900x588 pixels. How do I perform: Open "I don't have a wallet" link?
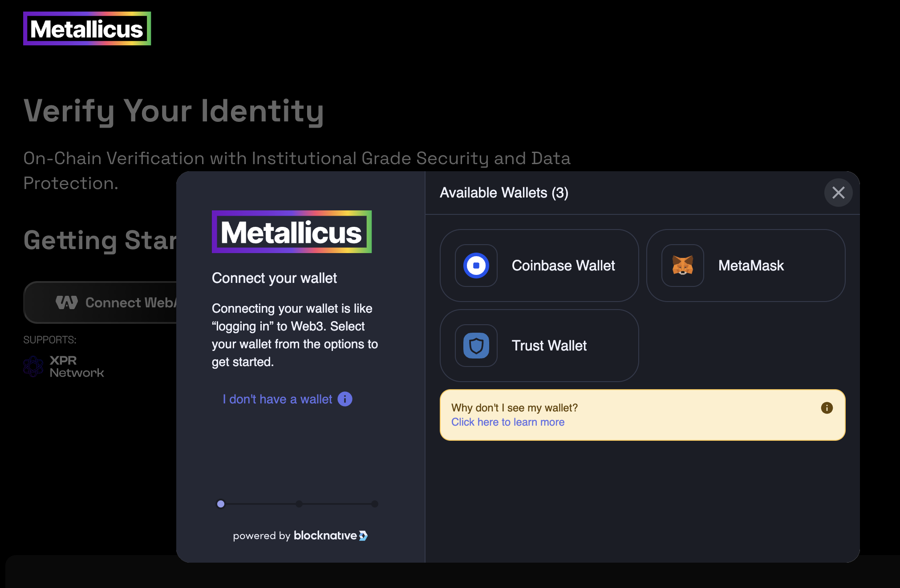(x=277, y=399)
